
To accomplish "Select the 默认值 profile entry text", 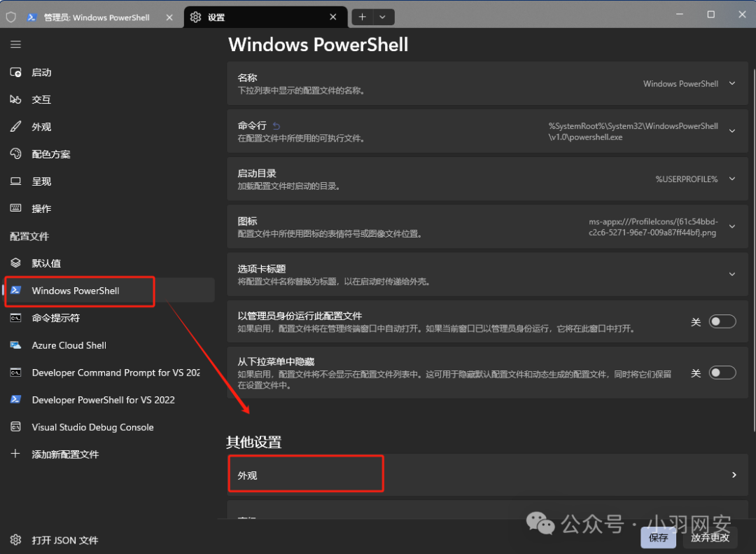I will [46, 263].
